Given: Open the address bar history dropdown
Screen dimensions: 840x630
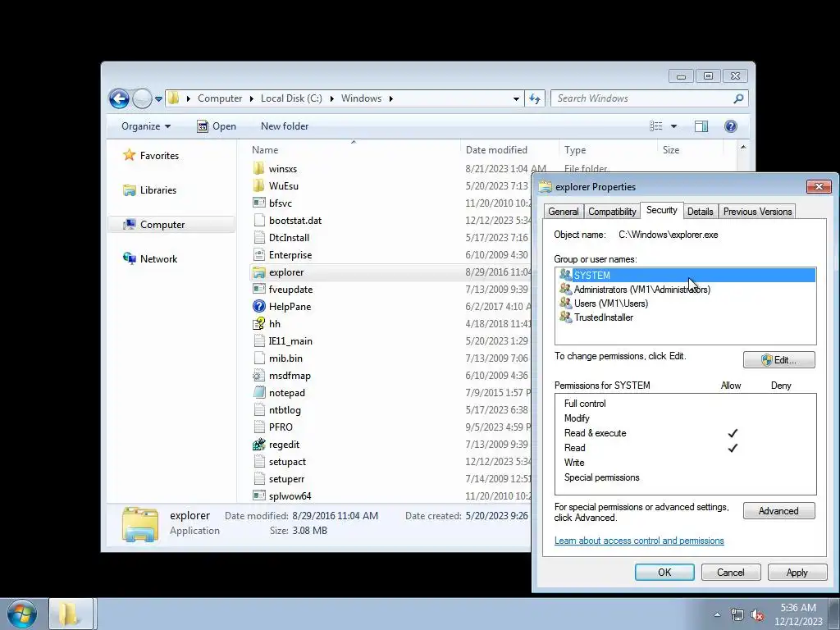Looking at the screenshot, I should pos(516,98).
